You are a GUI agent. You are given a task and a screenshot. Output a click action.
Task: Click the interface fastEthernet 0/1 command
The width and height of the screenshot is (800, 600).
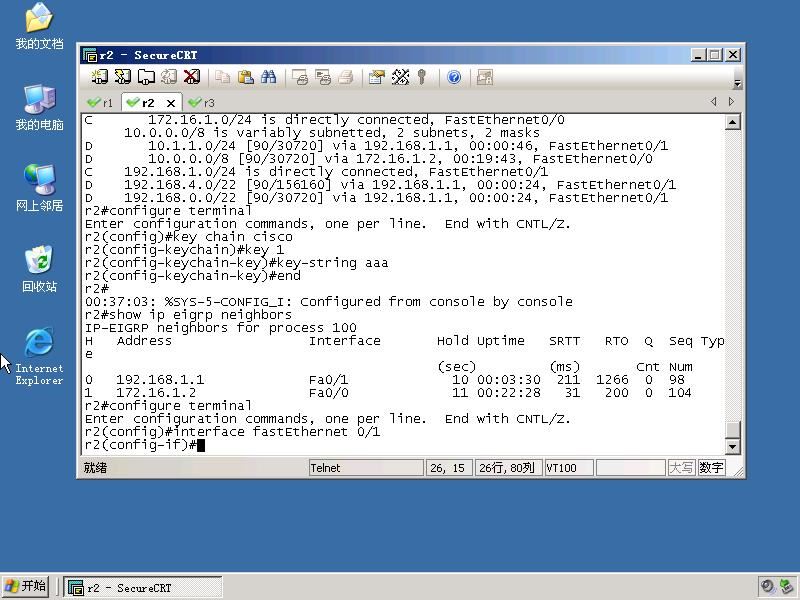tap(277, 432)
